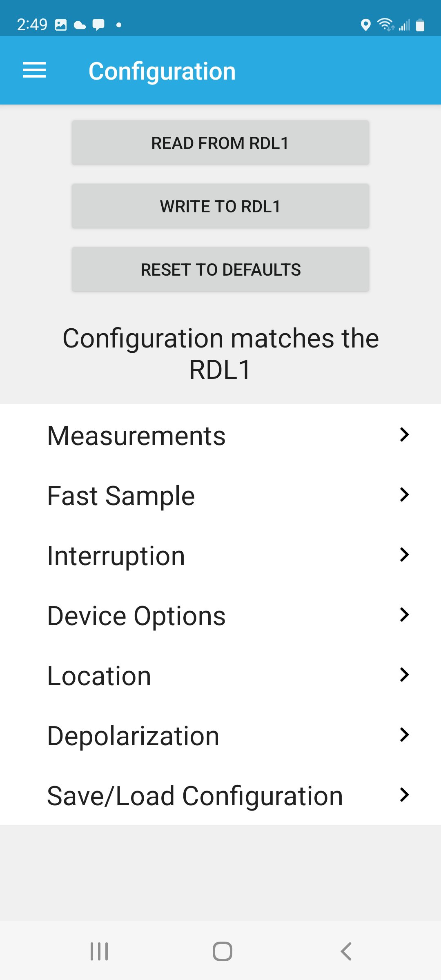
Task: Click RESET TO DEFAULTS button
Action: tap(220, 269)
